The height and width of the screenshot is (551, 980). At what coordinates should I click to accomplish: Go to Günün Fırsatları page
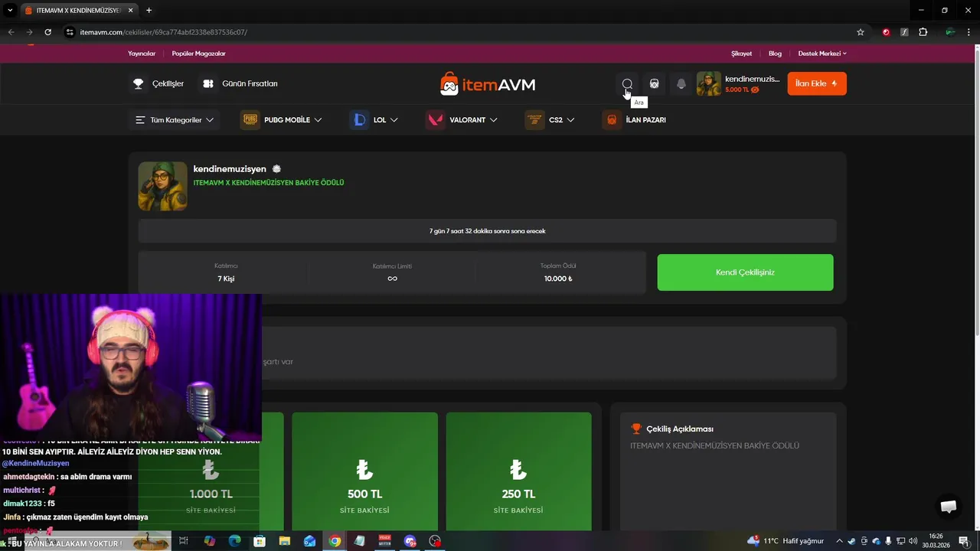tap(250, 83)
